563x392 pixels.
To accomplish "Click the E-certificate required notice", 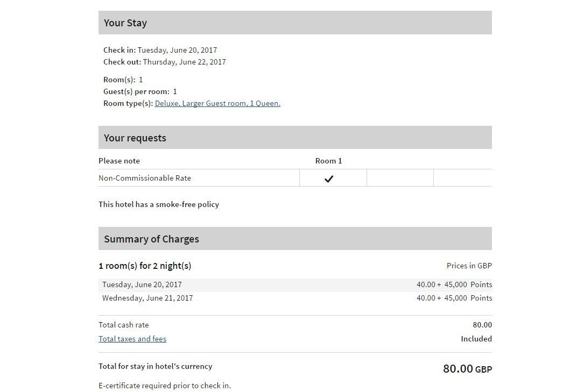I will pos(165,386).
